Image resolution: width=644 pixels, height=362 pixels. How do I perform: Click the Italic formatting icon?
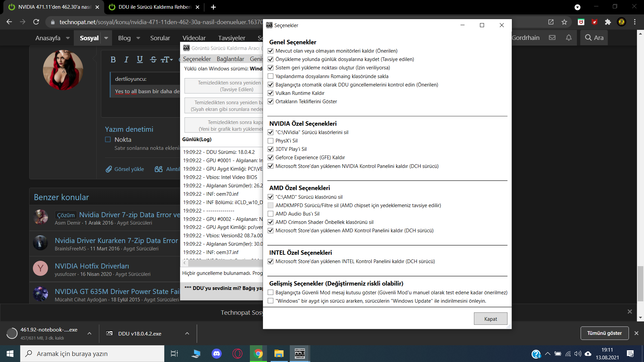click(126, 60)
